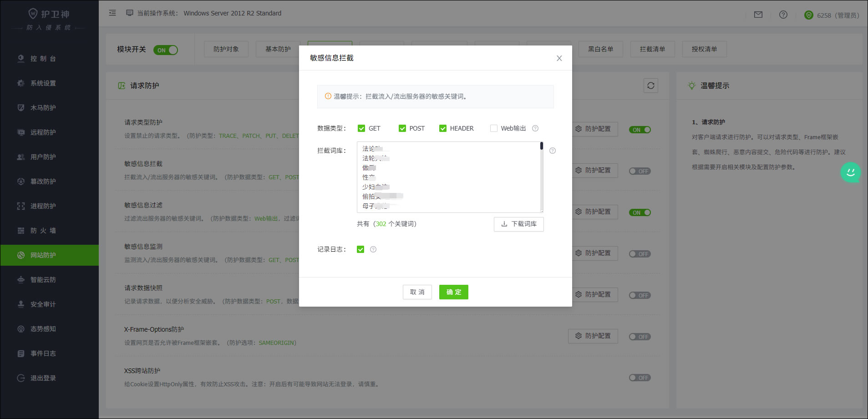Open the green smiley chat assistant
868x419 pixels.
click(x=850, y=172)
